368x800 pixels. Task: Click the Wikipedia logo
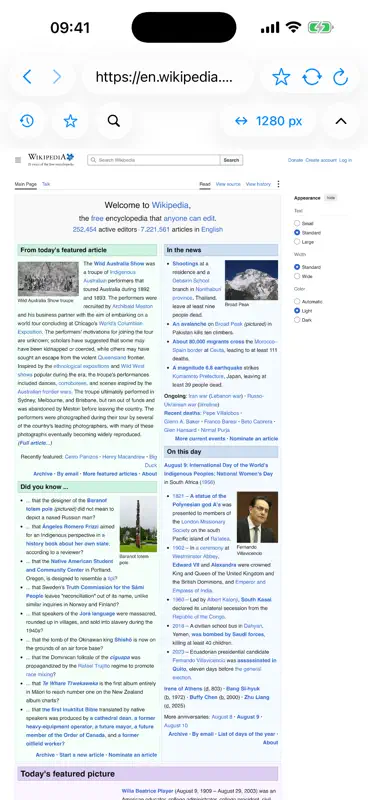coord(51,159)
